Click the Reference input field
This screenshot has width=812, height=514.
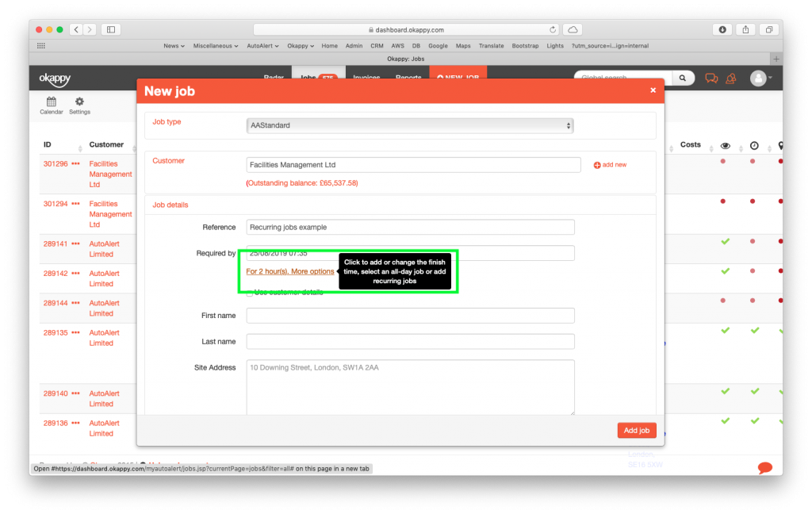410,227
